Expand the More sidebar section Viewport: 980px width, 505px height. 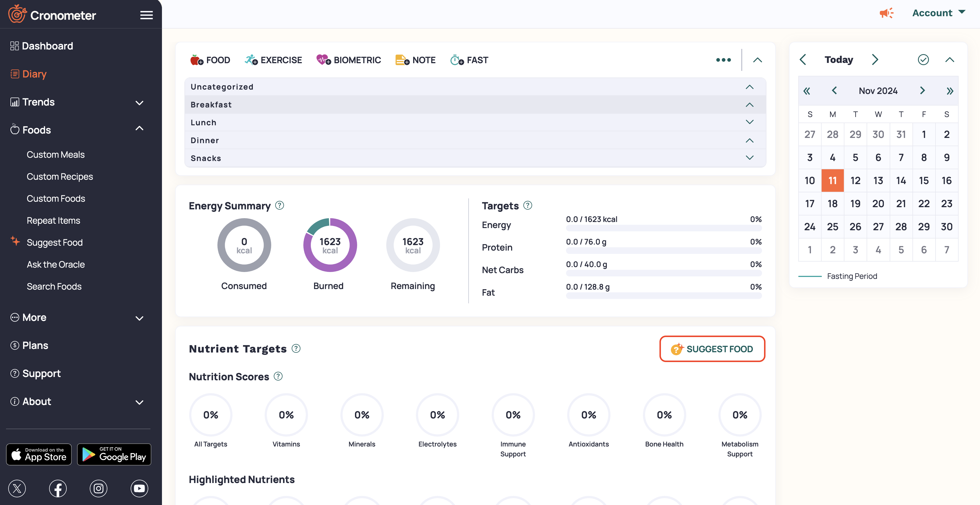tap(139, 318)
